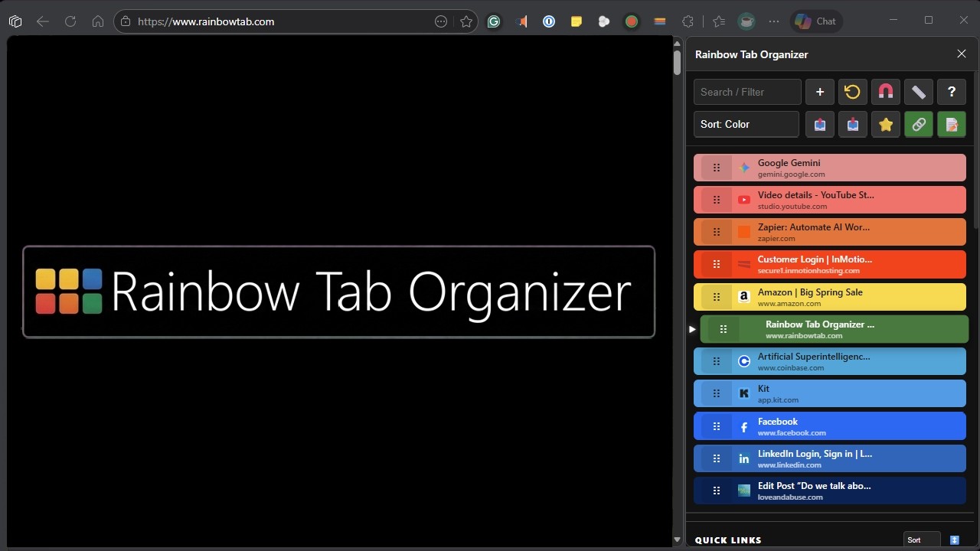Toggle the green chain link button
The height and width of the screenshot is (551, 980).
tap(919, 124)
